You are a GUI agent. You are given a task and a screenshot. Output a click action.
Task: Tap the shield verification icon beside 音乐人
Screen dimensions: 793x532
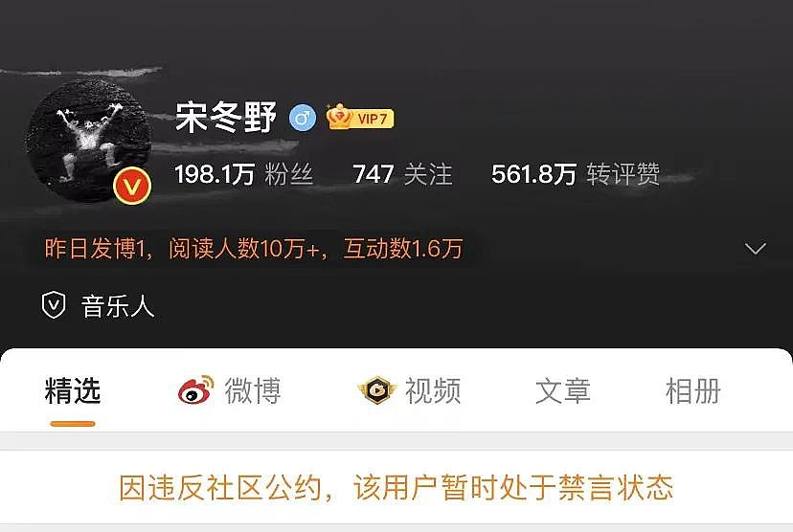(54, 305)
